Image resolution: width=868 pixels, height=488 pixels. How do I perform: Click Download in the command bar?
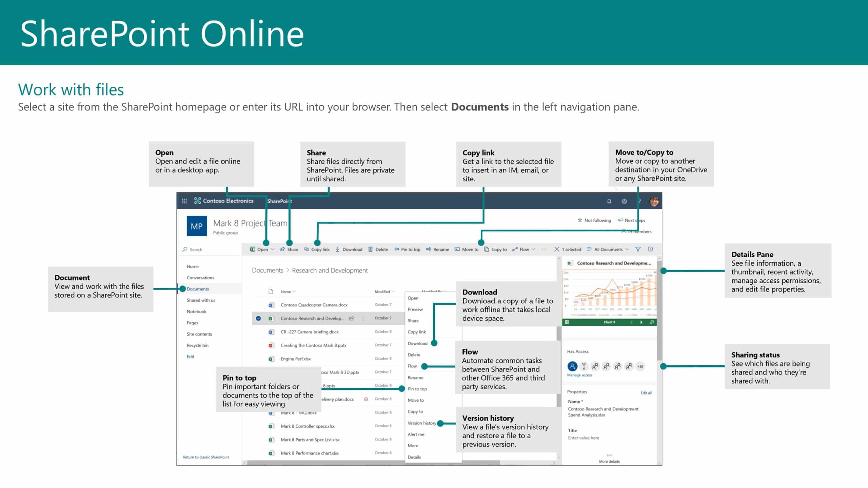coord(349,249)
